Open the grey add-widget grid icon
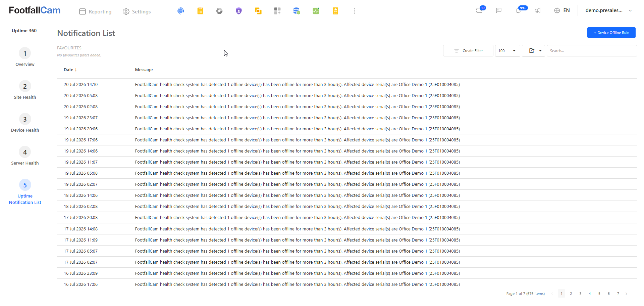 click(277, 11)
